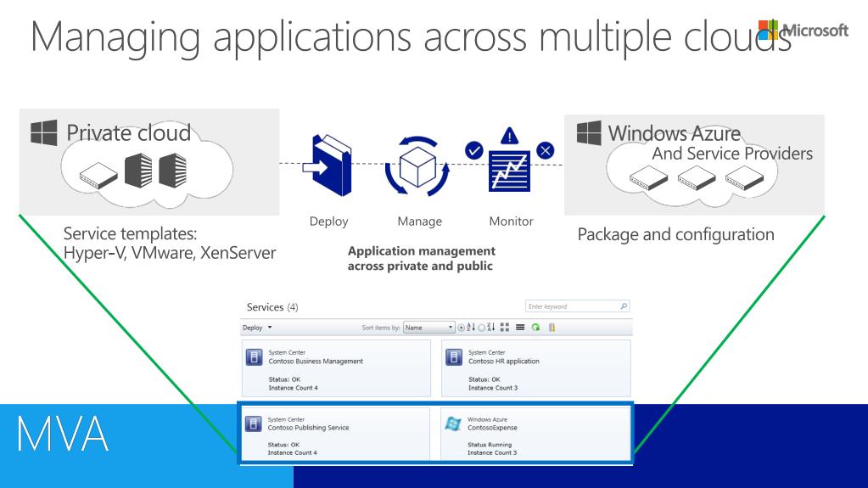Select the Contoso Publishing Service tile
Viewport: 868px width, 488px height.
[335, 434]
